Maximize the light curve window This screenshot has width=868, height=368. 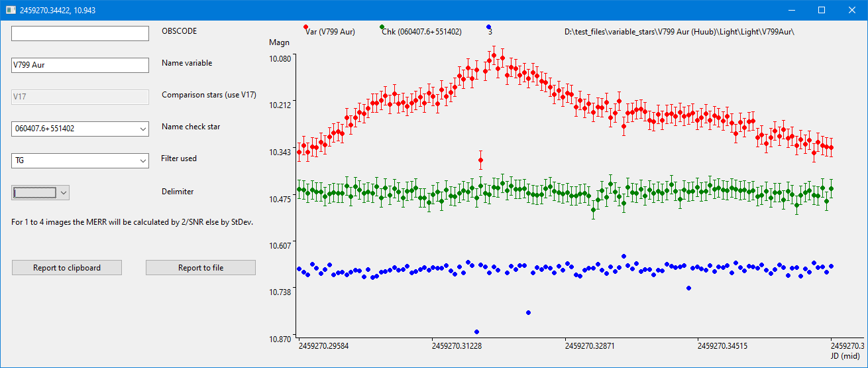click(x=822, y=10)
